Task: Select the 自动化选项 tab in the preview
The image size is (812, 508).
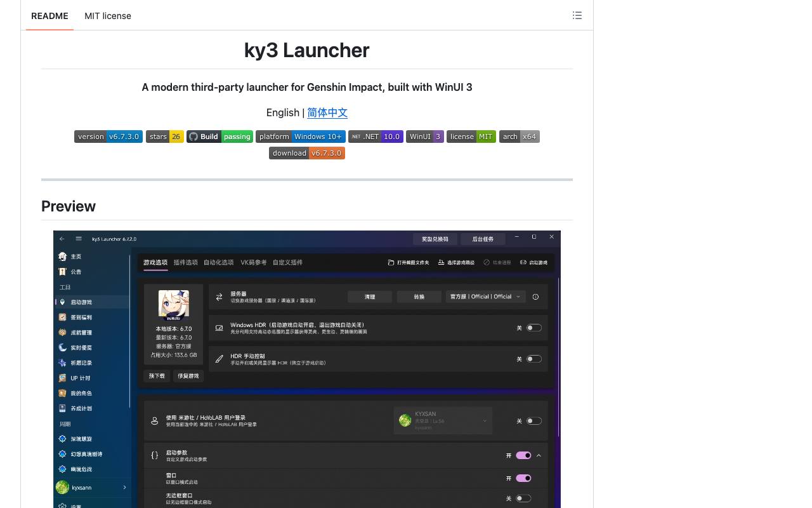Action: (219, 262)
